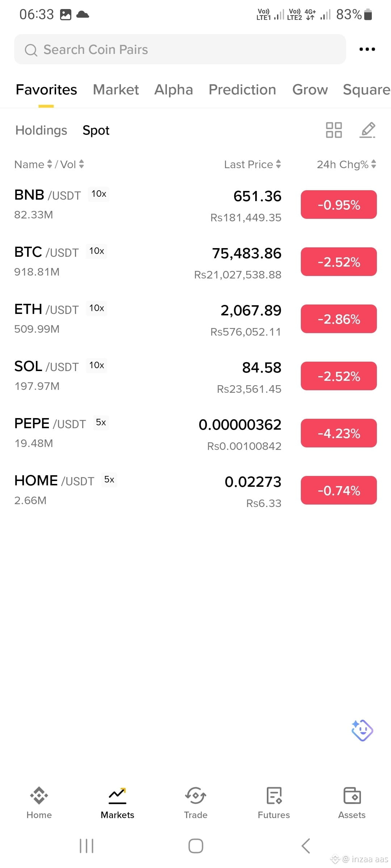Image resolution: width=391 pixels, height=868 pixels.
Task: Go to Home in bottom navigation
Action: click(39, 803)
